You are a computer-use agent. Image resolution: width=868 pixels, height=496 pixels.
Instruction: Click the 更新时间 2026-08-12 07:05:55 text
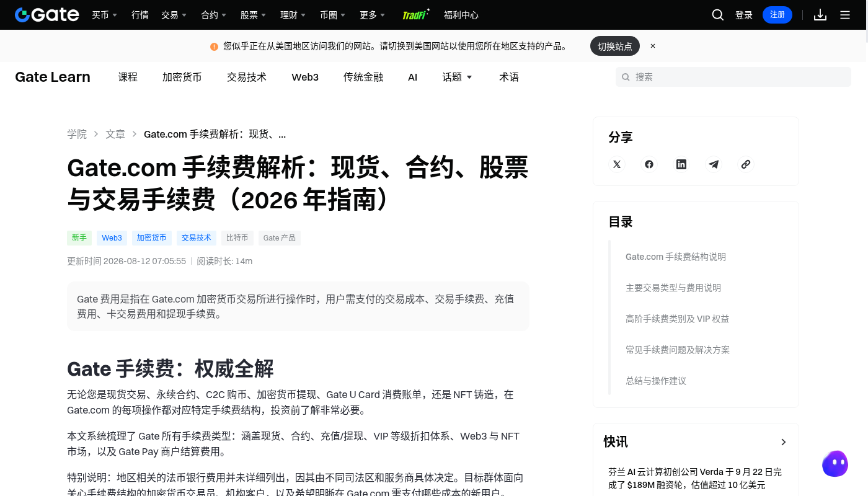point(126,261)
